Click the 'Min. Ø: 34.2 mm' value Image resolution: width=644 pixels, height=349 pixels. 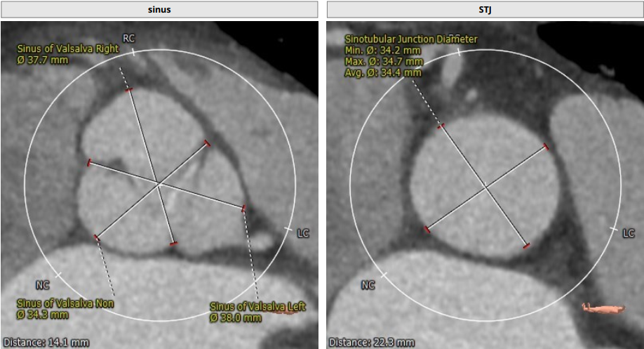[383, 51]
